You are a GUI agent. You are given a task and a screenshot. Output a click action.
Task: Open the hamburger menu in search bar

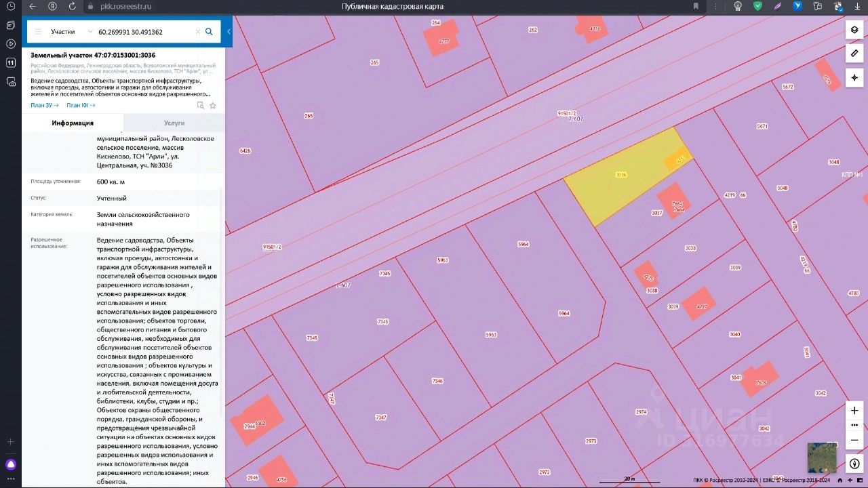click(x=38, y=32)
